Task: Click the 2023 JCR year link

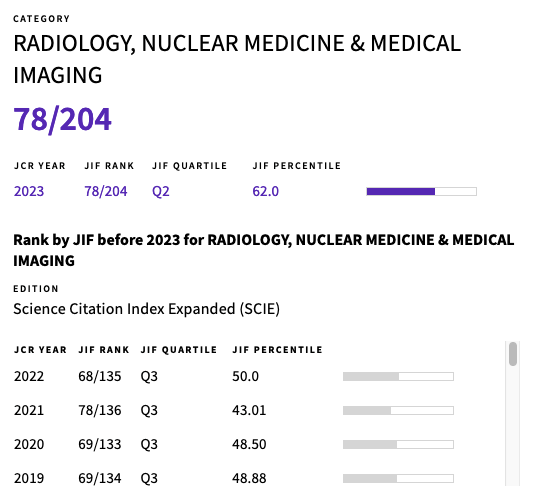Action: 29,191
